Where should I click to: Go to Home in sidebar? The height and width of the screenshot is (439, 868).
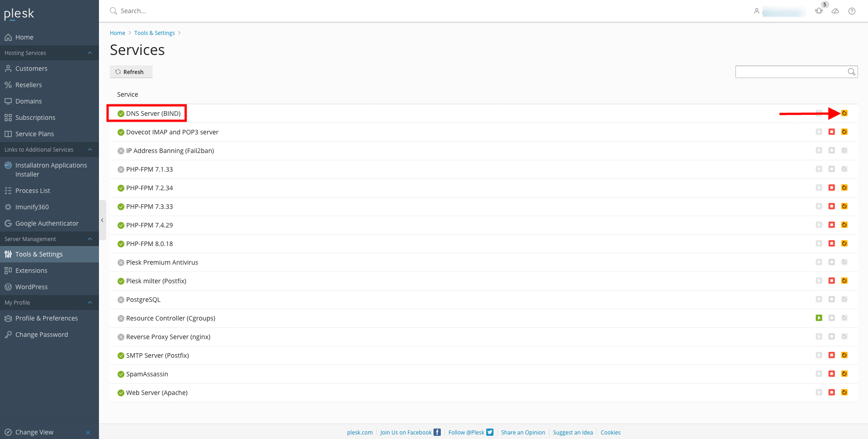pyautogui.click(x=49, y=37)
